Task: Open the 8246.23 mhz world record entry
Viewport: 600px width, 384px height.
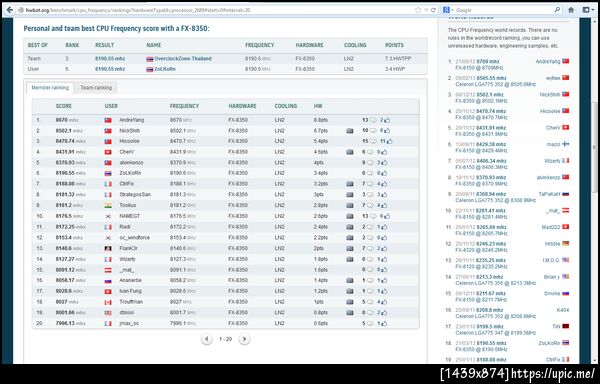Action: click(x=491, y=244)
